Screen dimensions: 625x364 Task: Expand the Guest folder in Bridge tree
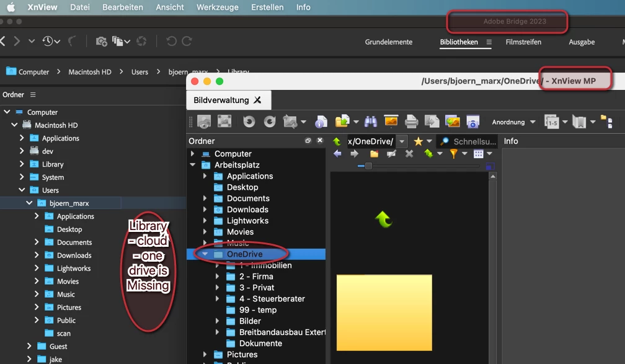29,345
